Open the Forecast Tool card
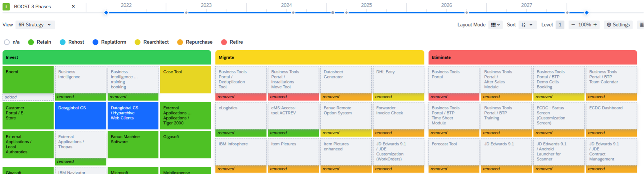644x174 pixels. 454,152
